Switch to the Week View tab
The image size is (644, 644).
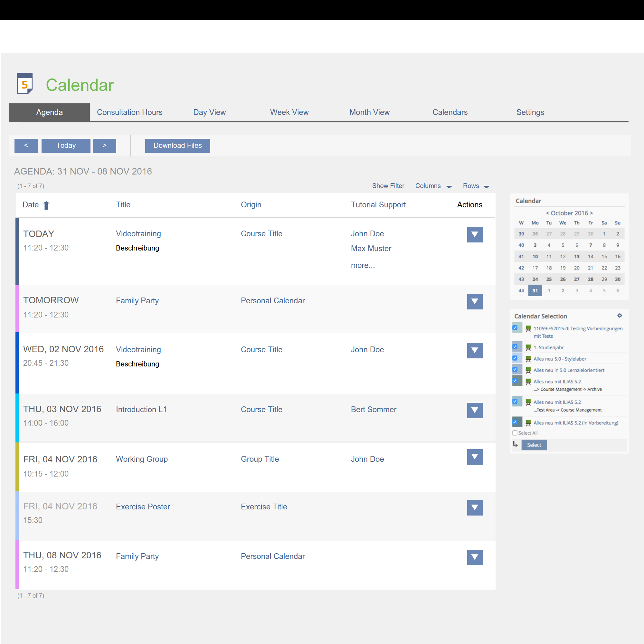tap(289, 112)
